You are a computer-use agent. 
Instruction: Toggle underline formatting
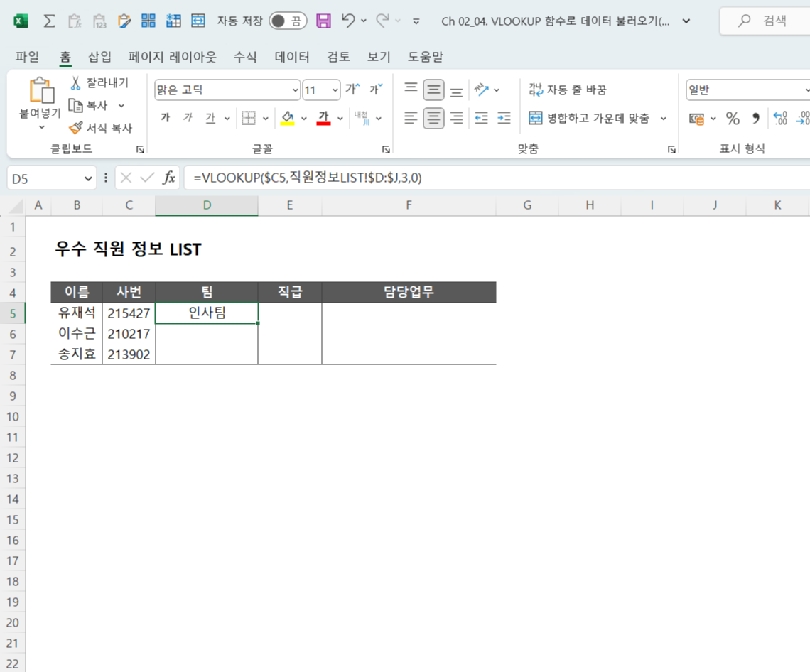210,119
